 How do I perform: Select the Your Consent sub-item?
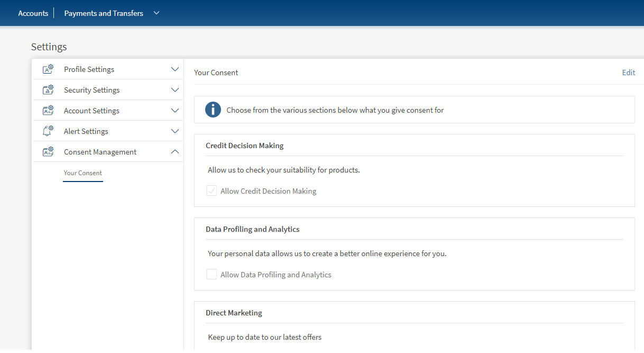click(x=83, y=173)
